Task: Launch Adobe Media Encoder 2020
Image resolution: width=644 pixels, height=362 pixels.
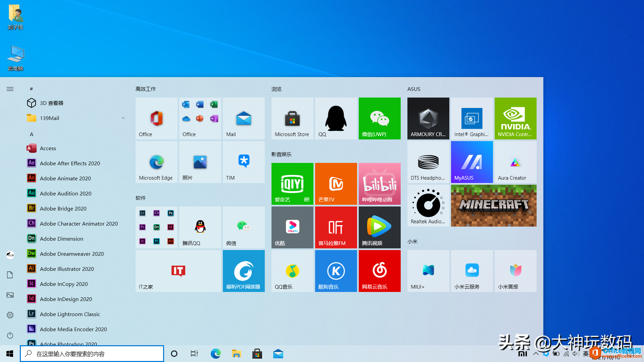Action: tap(77, 329)
